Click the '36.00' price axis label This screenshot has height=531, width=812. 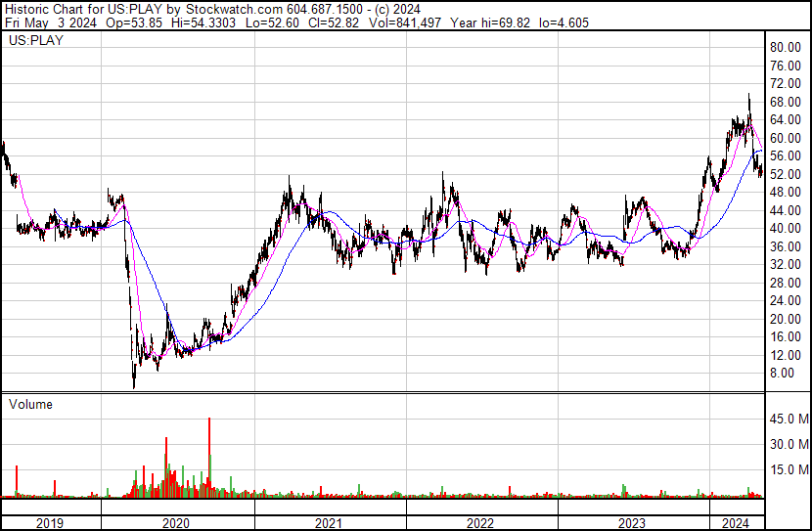(786, 246)
